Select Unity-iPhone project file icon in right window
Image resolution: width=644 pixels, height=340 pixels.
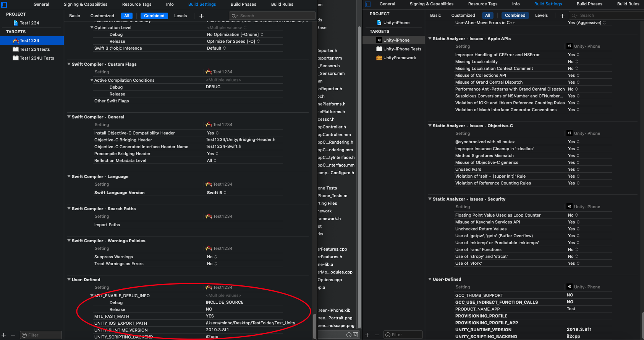click(x=379, y=23)
